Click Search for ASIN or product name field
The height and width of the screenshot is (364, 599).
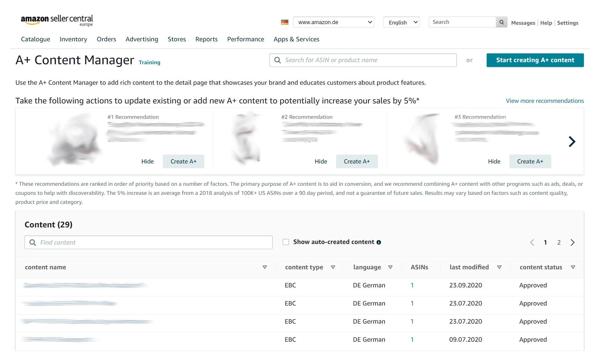click(363, 60)
